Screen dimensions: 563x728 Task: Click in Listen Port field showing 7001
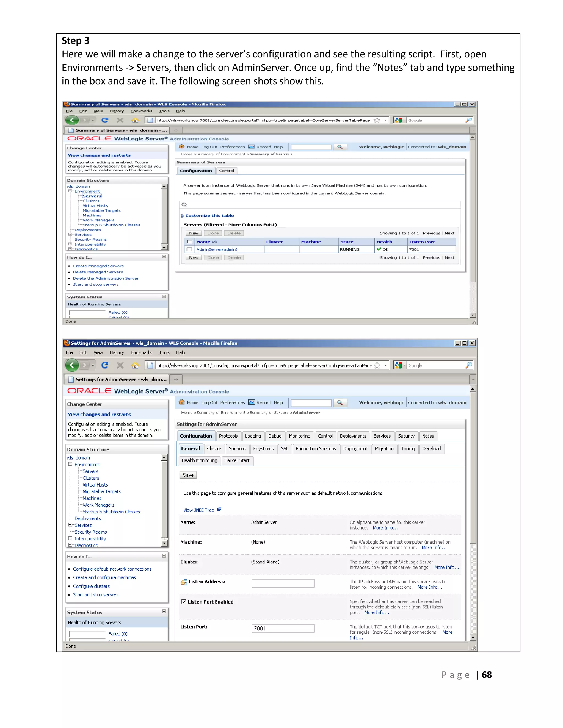tap(283, 628)
